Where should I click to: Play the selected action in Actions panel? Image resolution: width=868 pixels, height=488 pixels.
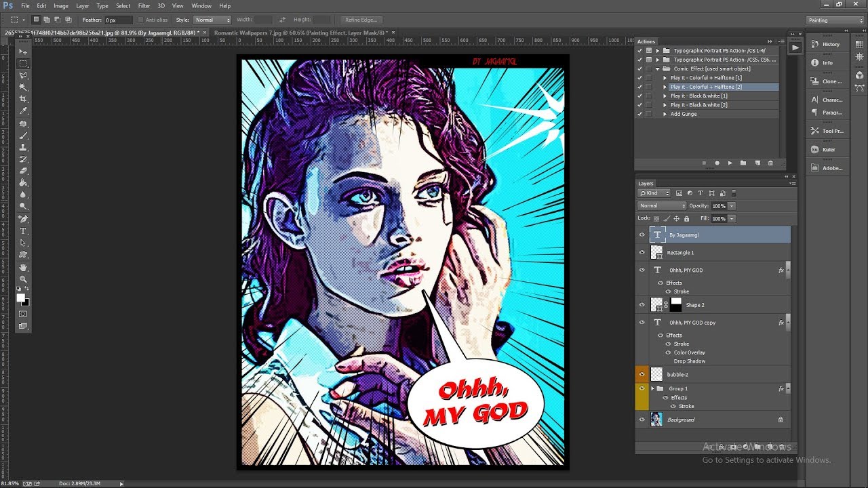pyautogui.click(x=730, y=163)
